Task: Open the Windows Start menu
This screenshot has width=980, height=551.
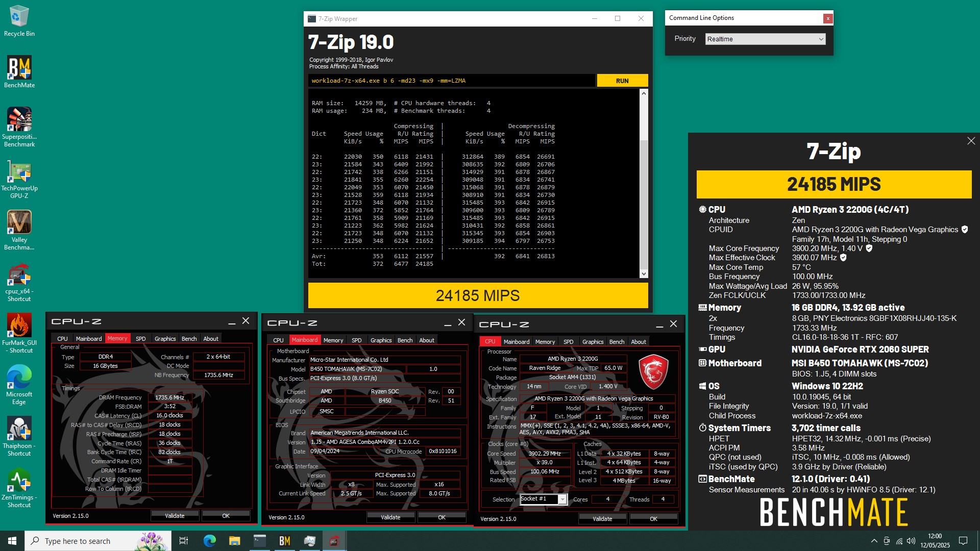Action: click(12, 541)
